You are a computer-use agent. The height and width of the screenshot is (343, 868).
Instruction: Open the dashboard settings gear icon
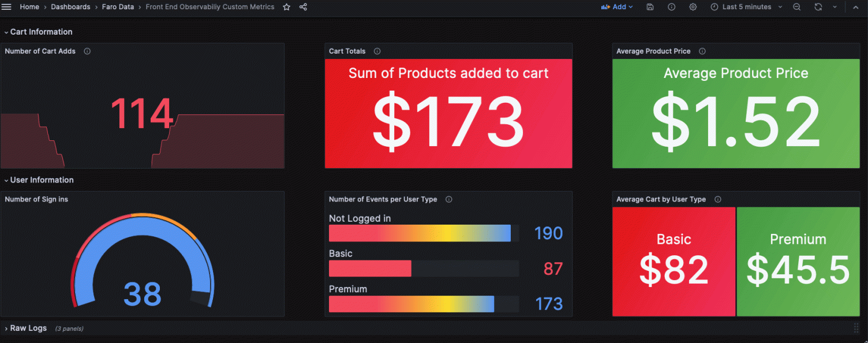(x=693, y=6)
